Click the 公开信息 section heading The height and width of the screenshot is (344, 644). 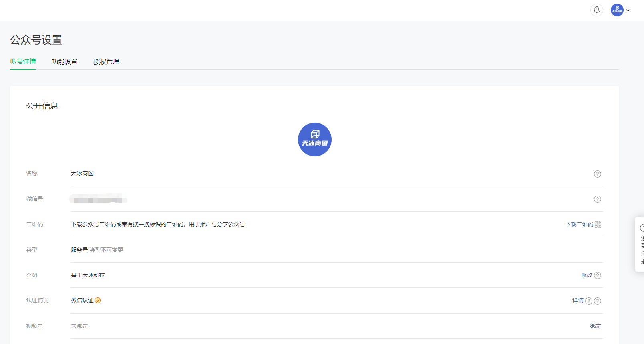(x=42, y=106)
